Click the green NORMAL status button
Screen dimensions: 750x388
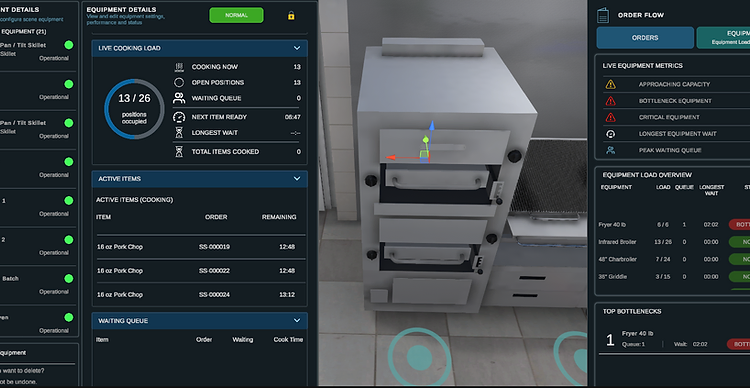point(236,15)
